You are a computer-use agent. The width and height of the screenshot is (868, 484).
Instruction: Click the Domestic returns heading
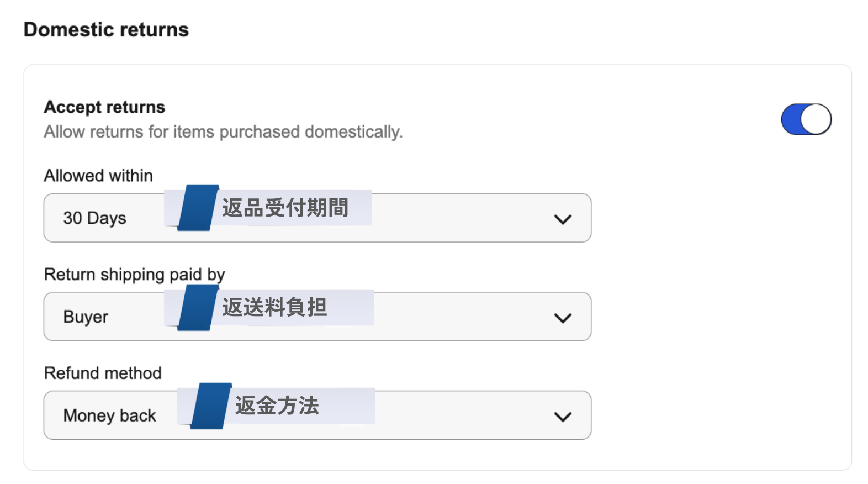click(x=106, y=30)
